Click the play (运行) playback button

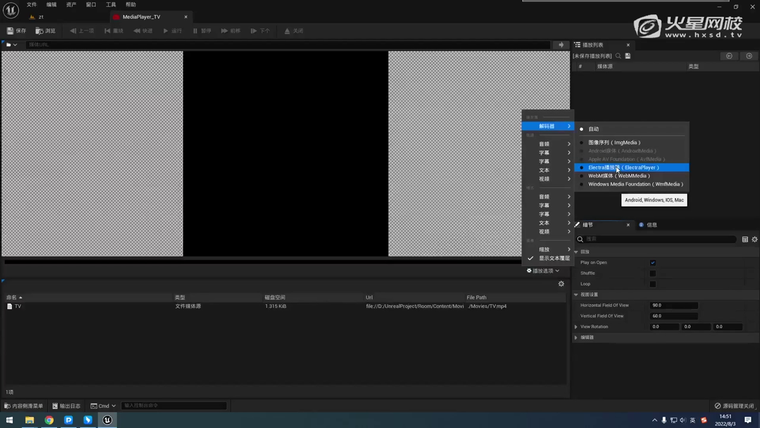pos(172,31)
